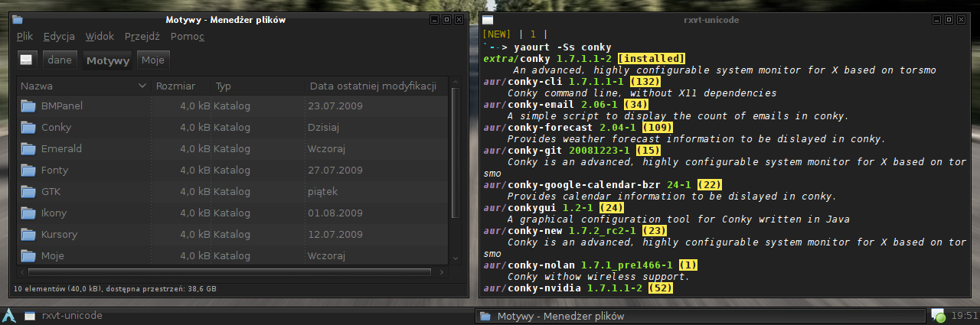
Task: Open the Plik menu
Action: coord(24,36)
